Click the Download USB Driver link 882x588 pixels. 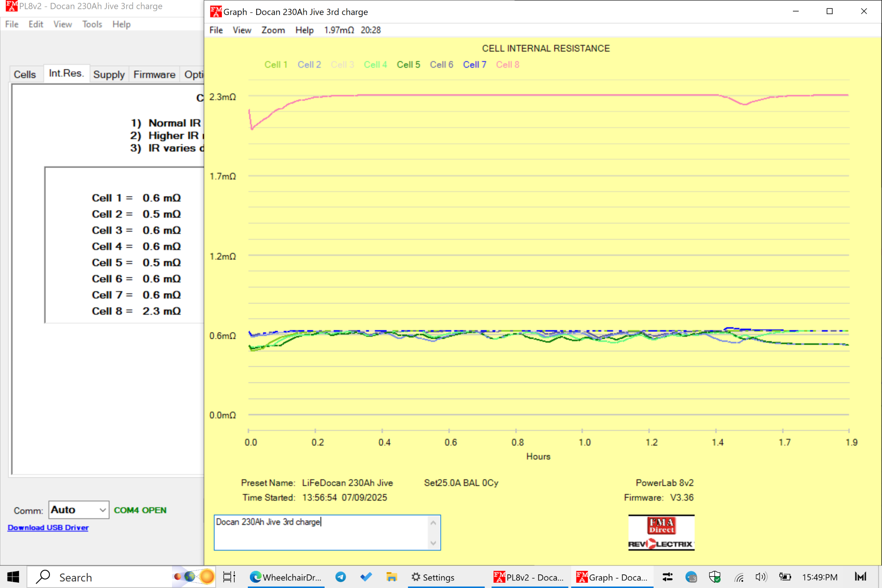pos(48,528)
